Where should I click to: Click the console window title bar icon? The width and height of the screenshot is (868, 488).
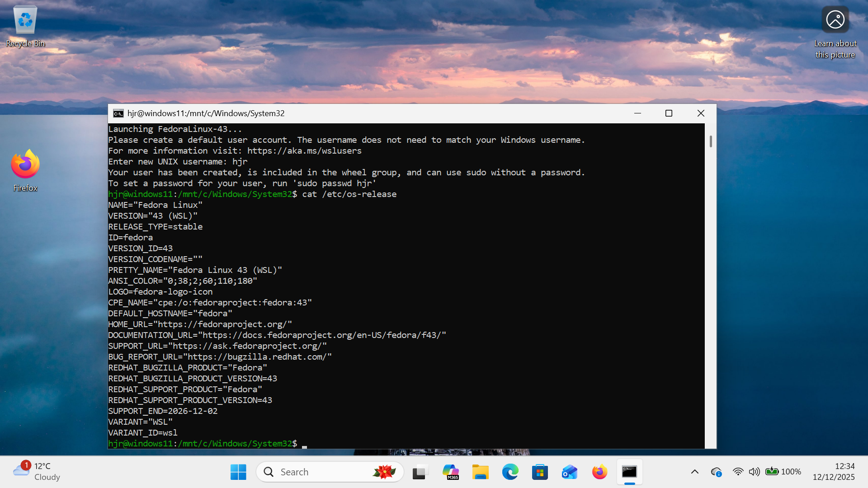118,113
